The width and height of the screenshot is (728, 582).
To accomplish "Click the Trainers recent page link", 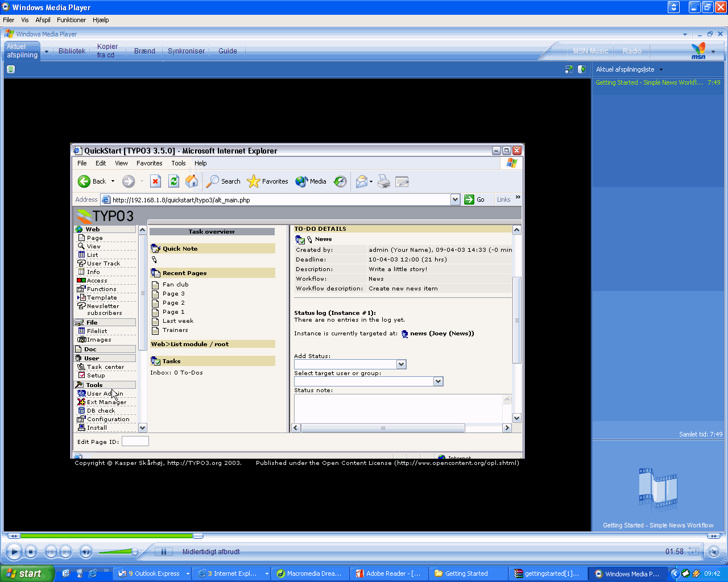I will pos(175,330).
